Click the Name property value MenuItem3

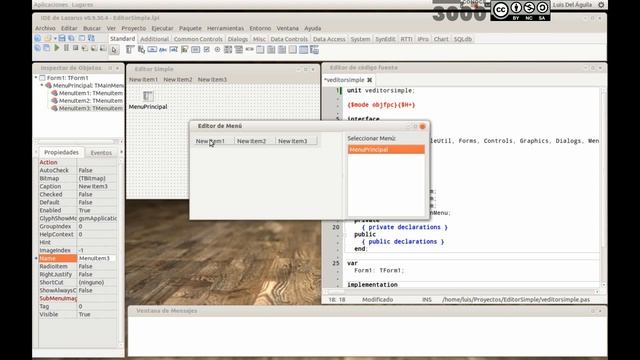point(97,258)
